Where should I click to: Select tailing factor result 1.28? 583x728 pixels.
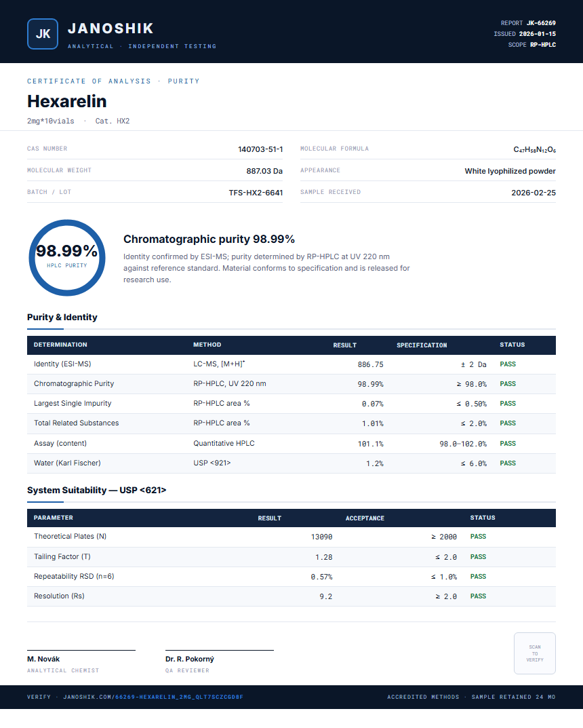324,557
